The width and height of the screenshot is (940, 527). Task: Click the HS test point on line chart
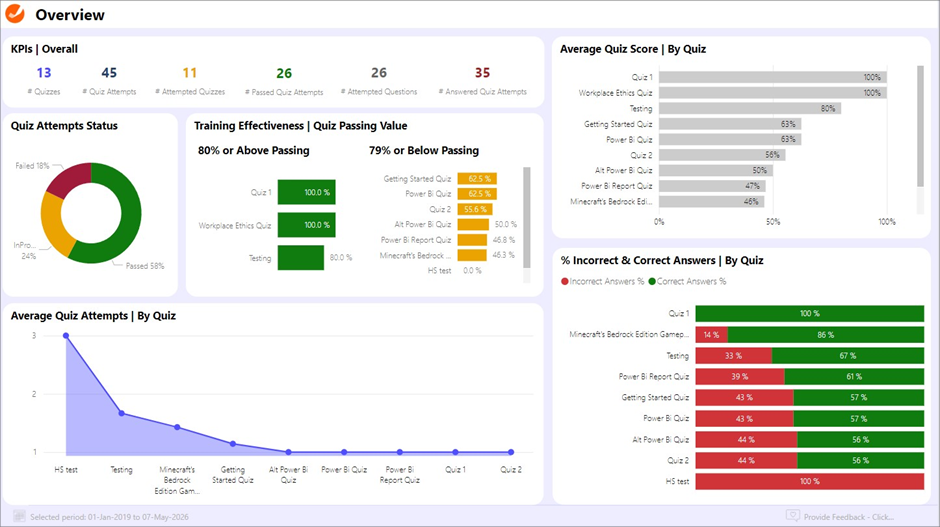tap(66, 336)
